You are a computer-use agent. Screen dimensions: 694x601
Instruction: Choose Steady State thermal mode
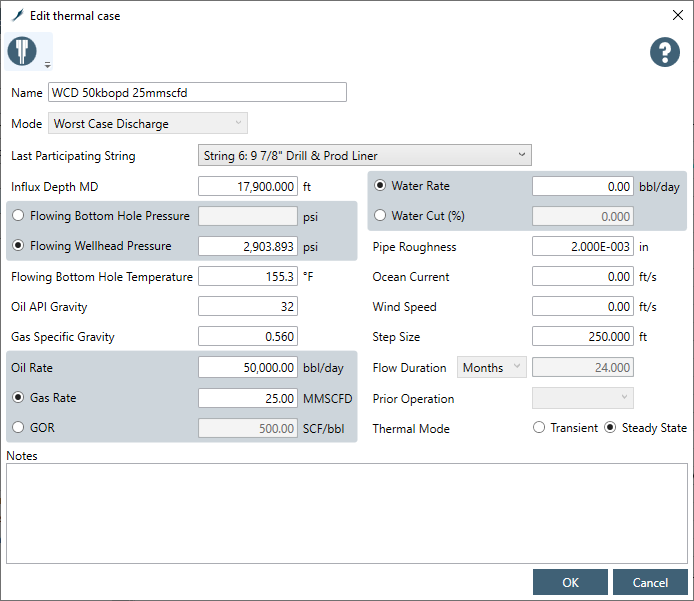click(610, 428)
